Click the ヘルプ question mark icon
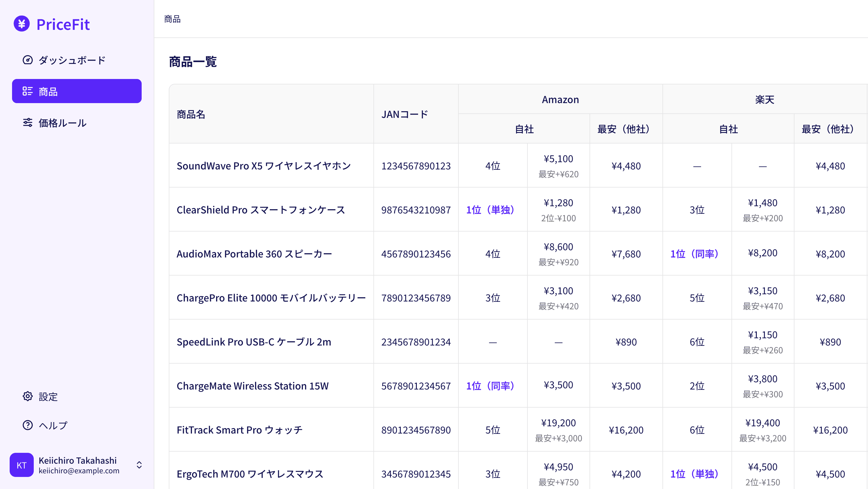This screenshot has width=868, height=489. [28, 425]
